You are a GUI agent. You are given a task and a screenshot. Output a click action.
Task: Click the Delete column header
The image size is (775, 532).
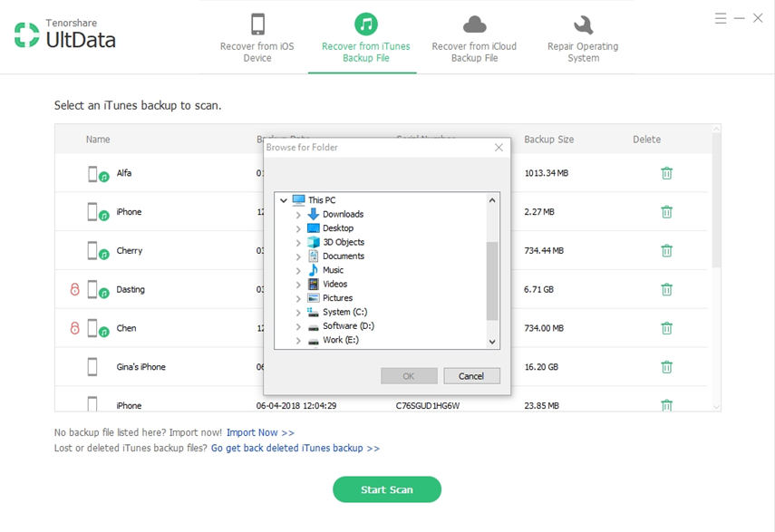(x=646, y=140)
